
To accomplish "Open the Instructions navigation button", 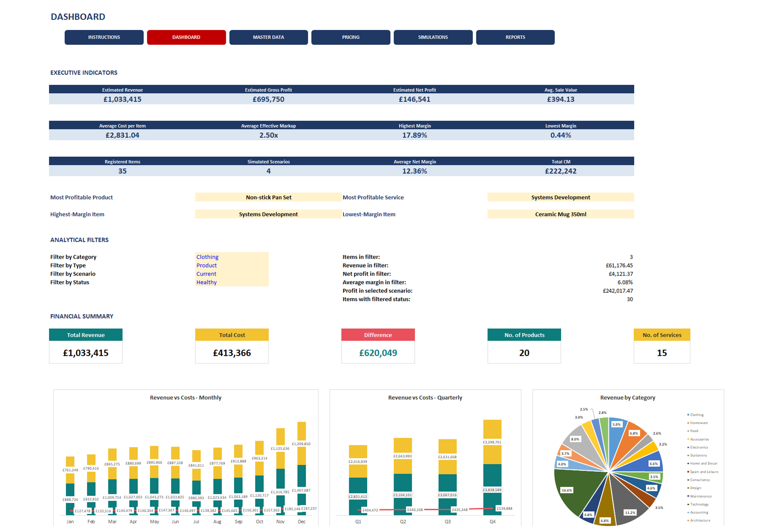I will click(104, 37).
